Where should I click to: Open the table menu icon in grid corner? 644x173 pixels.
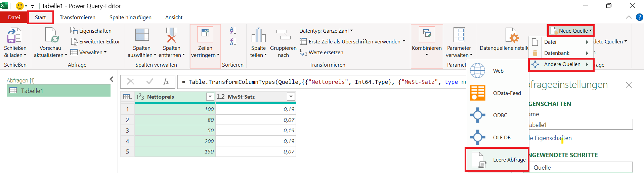(127, 97)
